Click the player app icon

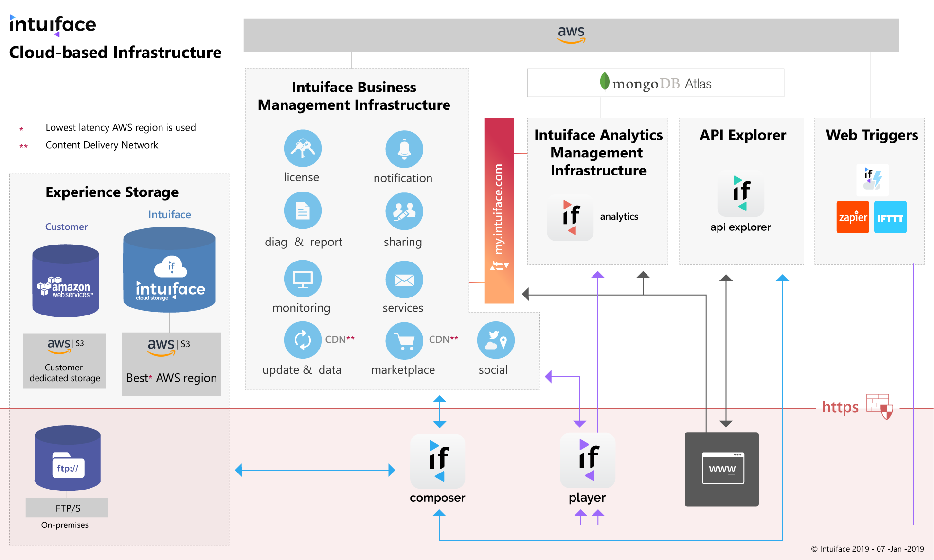click(x=588, y=460)
